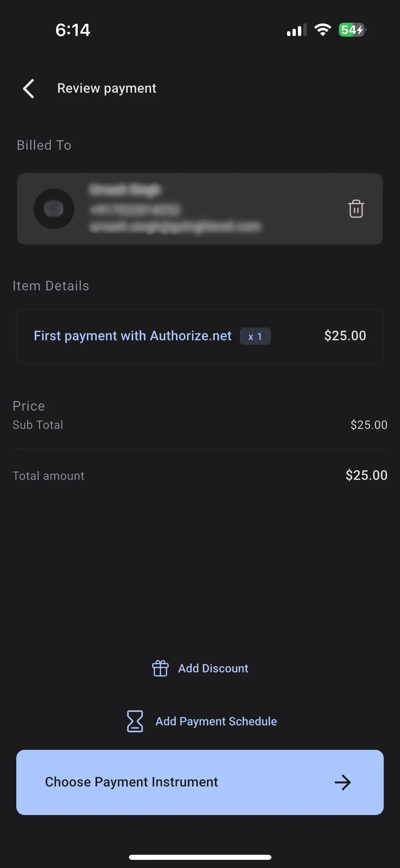400x868 pixels.
Task: Open First payment with Authorize.net item
Action: point(133,336)
